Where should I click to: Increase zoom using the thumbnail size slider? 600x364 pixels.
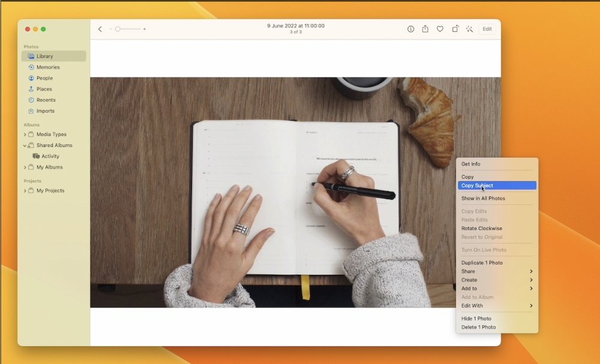[x=144, y=28]
